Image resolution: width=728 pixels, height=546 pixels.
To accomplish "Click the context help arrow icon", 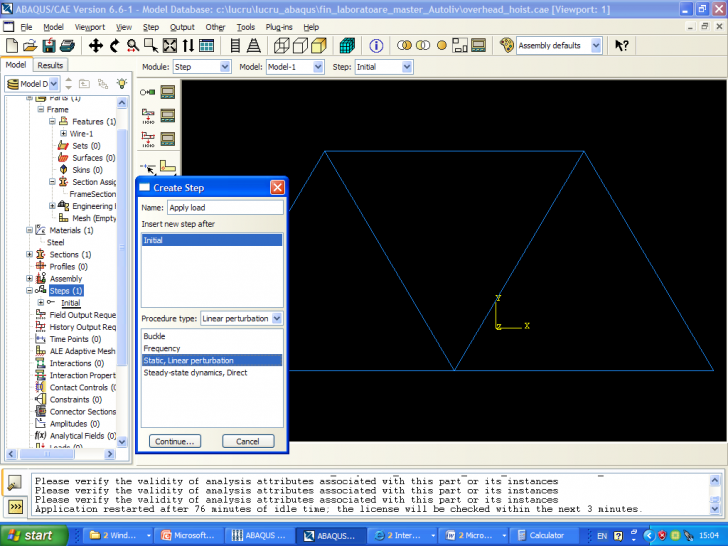I will [x=622, y=46].
